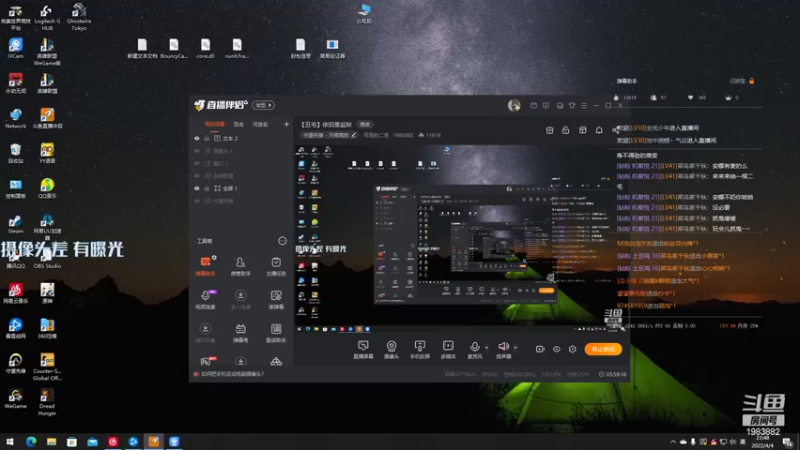800x450 pixels.
Task: Open the Windows Start menu
Action: (x=10, y=442)
